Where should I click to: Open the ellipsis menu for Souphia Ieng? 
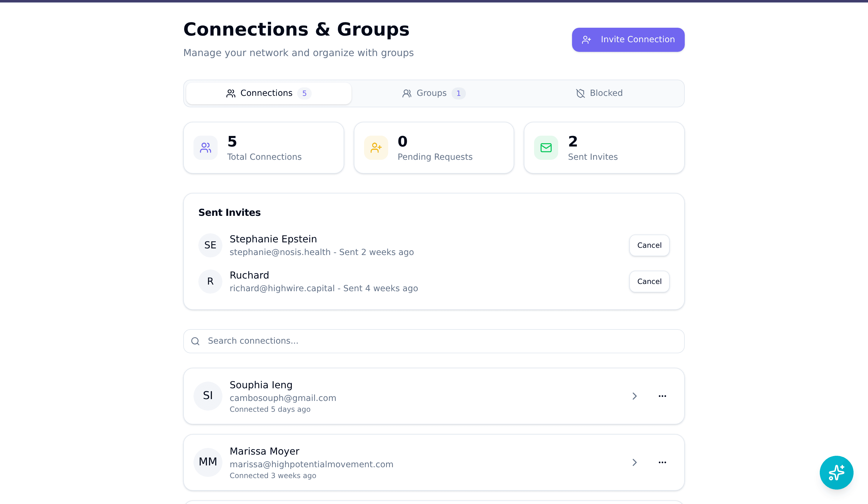(662, 396)
